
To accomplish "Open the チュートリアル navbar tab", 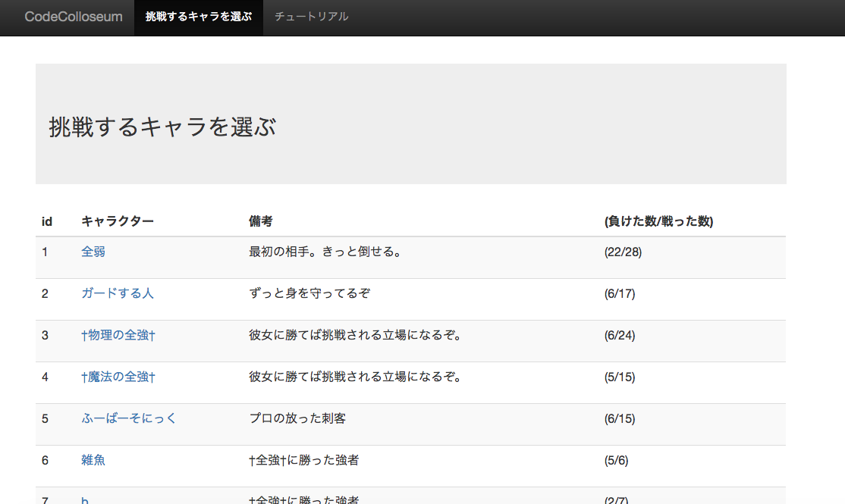I will click(312, 17).
